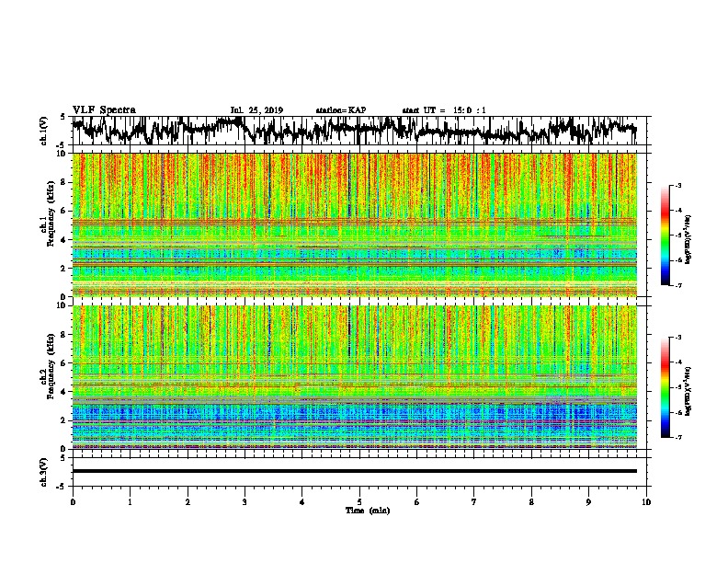Click time axis tick label "0"
The width and height of the screenshot is (728, 563).
click(x=73, y=502)
